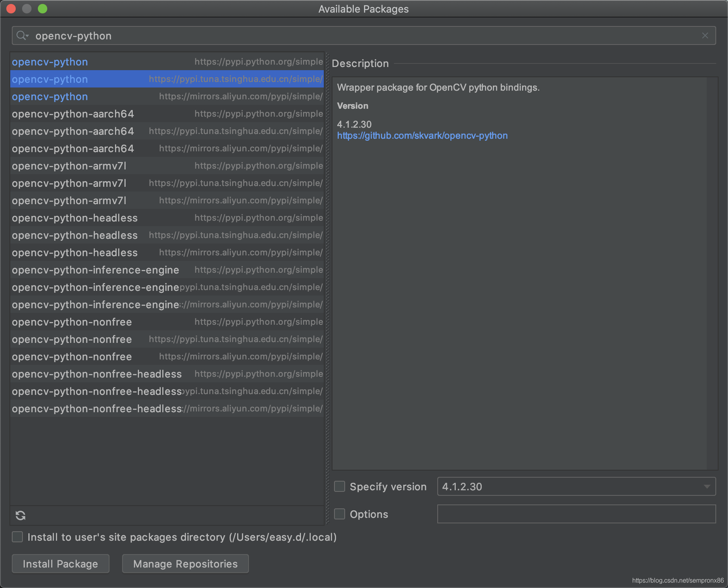Select opencv-python-armv7l from aliyun mirror
The height and width of the screenshot is (588, 728).
167,201
